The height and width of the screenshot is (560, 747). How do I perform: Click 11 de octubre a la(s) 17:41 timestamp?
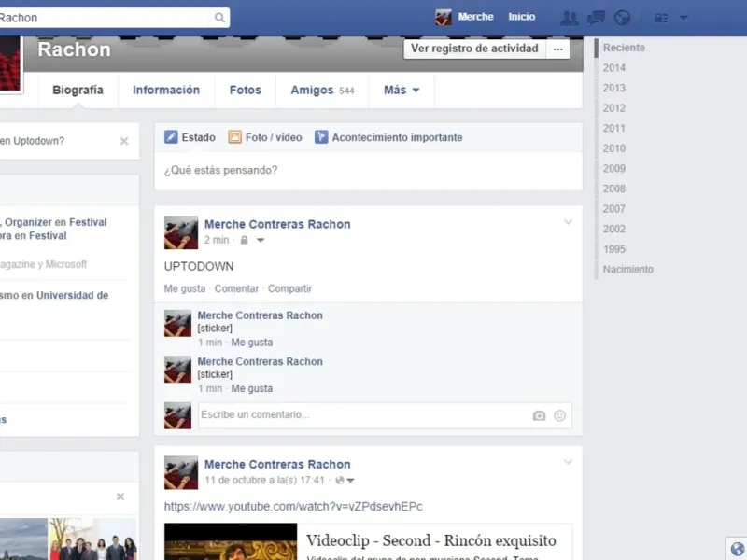click(264, 480)
